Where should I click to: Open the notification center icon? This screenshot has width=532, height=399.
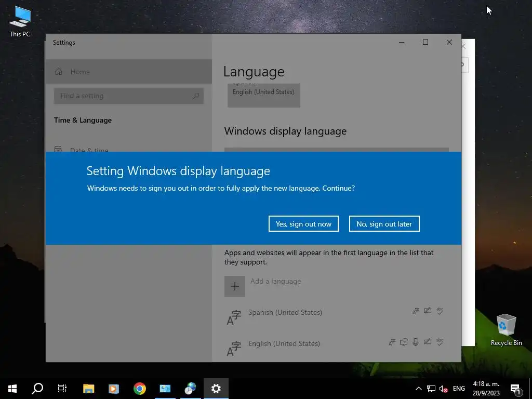coord(515,389)
